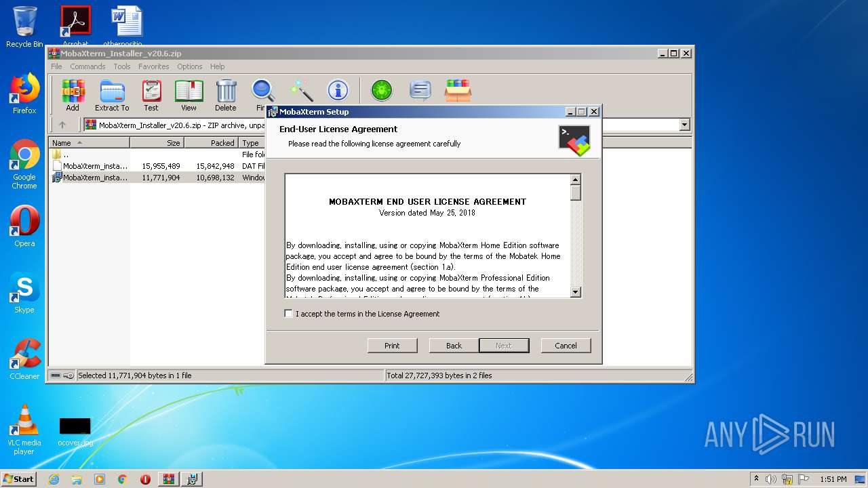Screen dimensions: 868x488
Task: Click the Add toolbar icon in WinRAR
Action: point(73,95)
